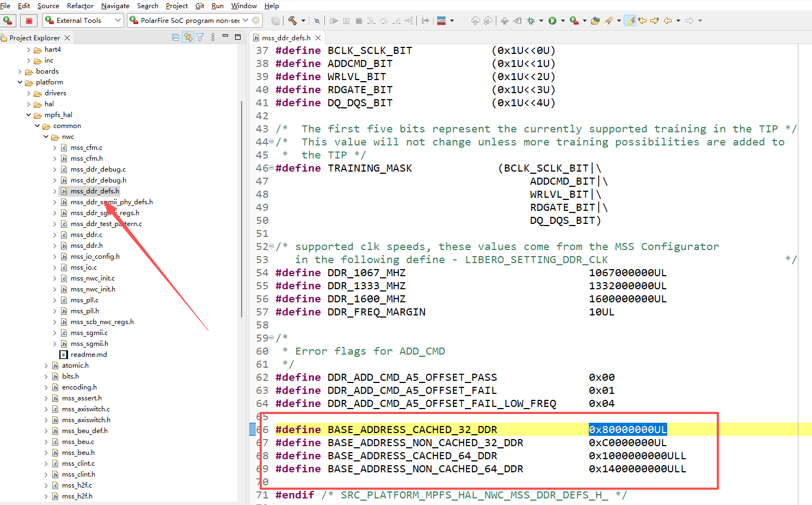Screen dimensions: 812x505
Task: Select mss_beu_def.h in the tree
Action: coord(85,431)
